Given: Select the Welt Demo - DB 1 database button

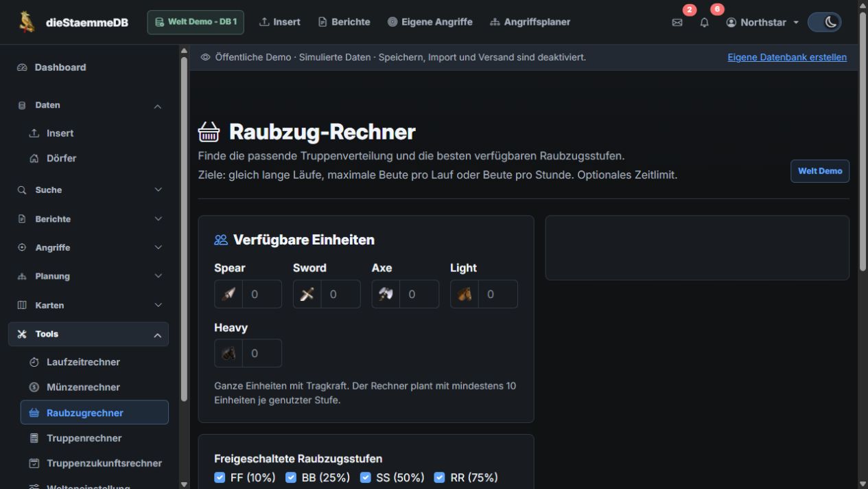Looking at the screenshot, I should 196,22.
